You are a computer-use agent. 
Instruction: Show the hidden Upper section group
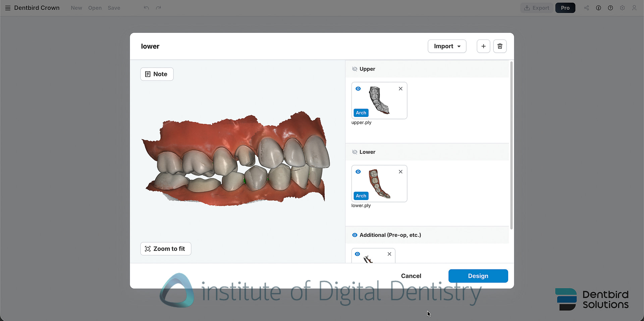coord(355,69)
